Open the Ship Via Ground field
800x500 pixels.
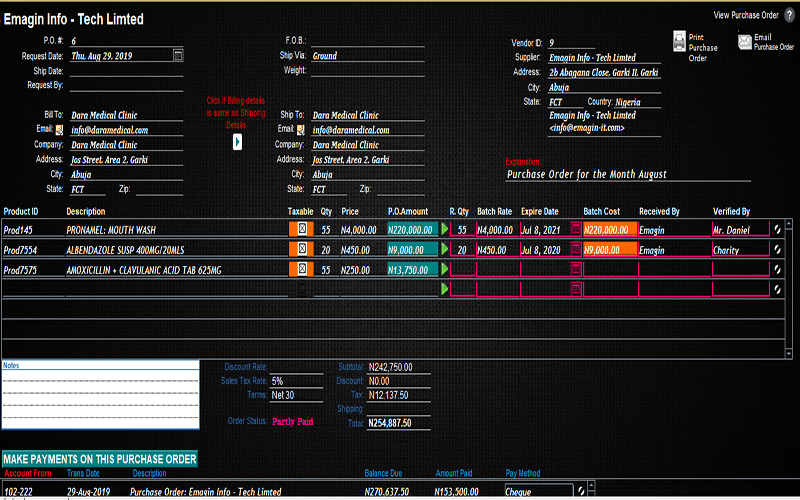click(366, 57)
